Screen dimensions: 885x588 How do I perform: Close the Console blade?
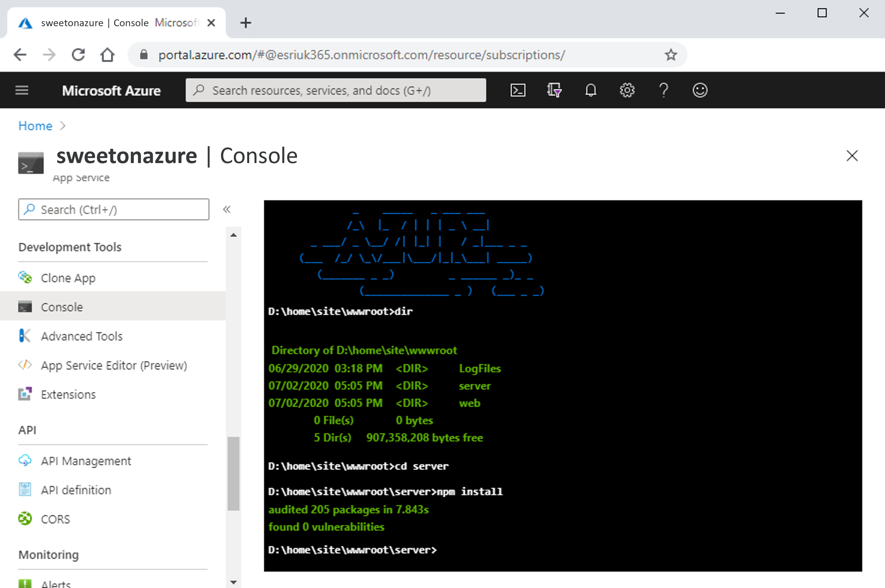852,156
